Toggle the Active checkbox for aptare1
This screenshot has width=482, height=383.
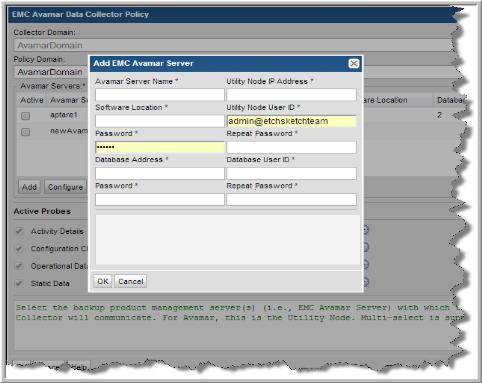coord(25,116)
